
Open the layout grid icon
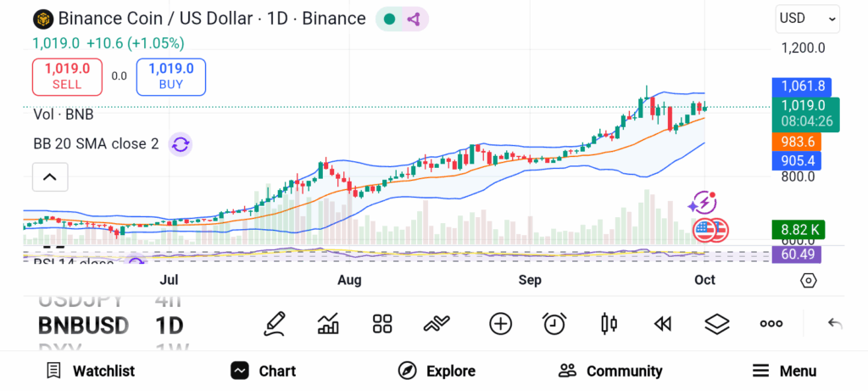point(382,323)
